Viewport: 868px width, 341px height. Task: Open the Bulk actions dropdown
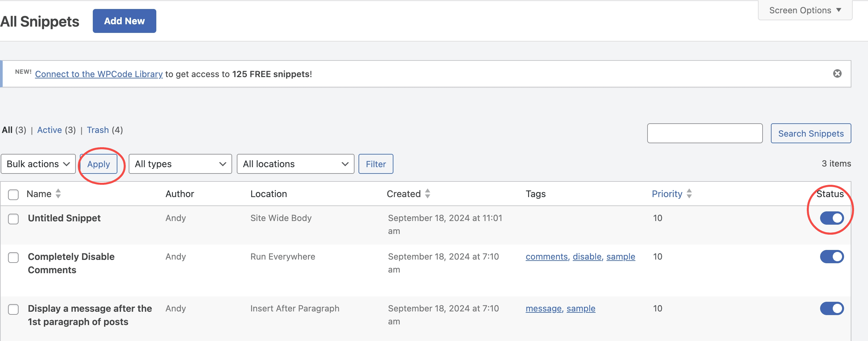tap(38, 164)
